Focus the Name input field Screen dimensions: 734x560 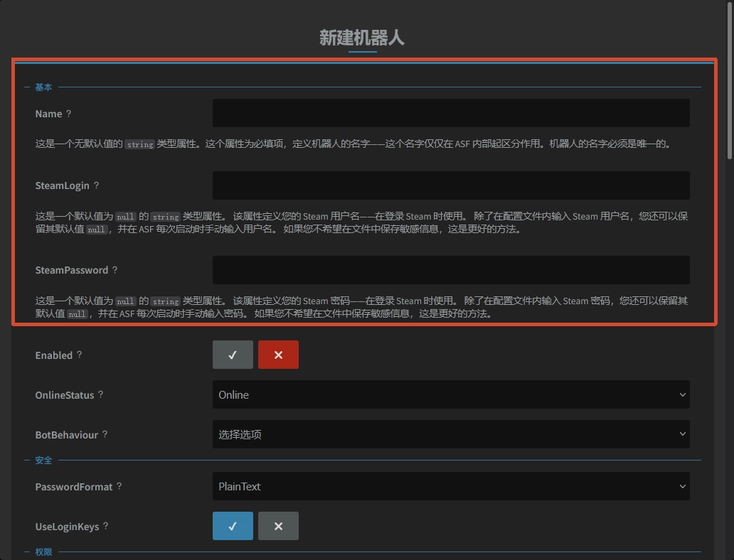pyautogui.click(x=451, y=113)
